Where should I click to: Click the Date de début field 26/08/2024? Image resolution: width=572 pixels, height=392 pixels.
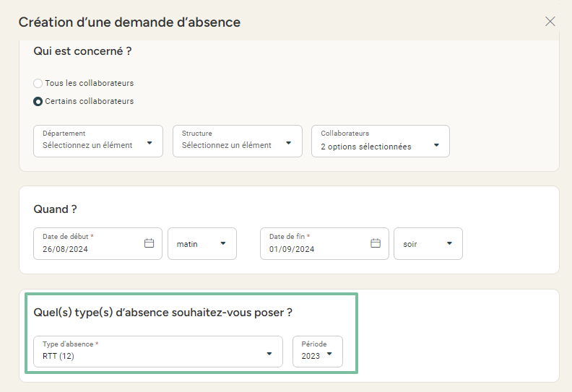[97, 243]
